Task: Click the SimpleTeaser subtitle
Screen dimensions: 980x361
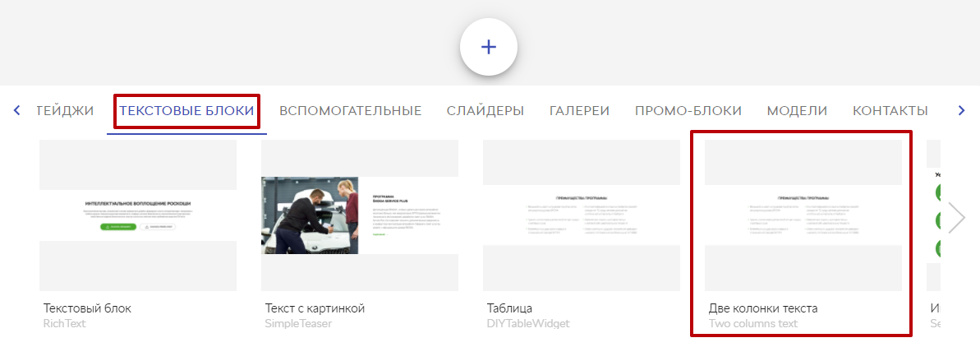Action: coord(299,323)
